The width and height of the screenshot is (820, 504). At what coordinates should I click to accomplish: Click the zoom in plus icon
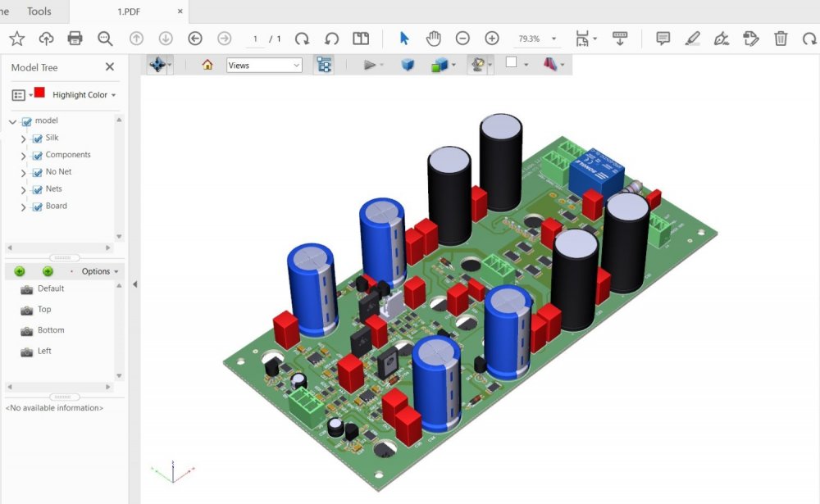click(492, 39)
